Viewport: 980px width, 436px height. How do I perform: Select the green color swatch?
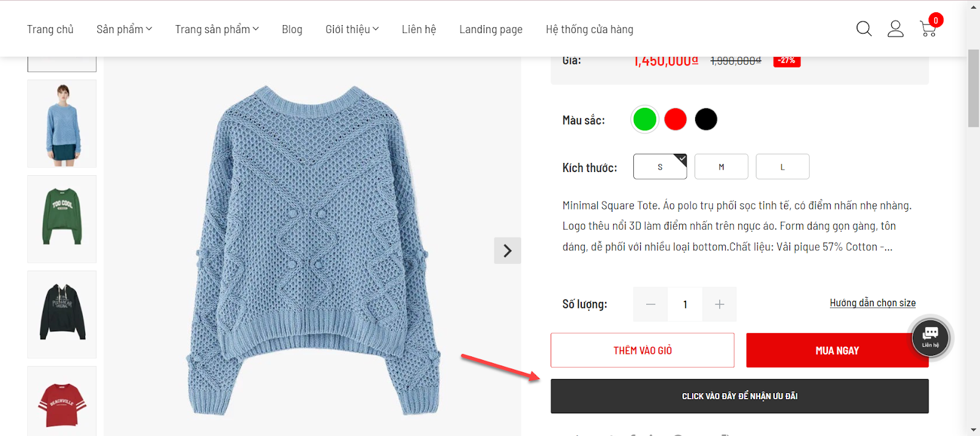pyautogui.click(x=644, y=119)
